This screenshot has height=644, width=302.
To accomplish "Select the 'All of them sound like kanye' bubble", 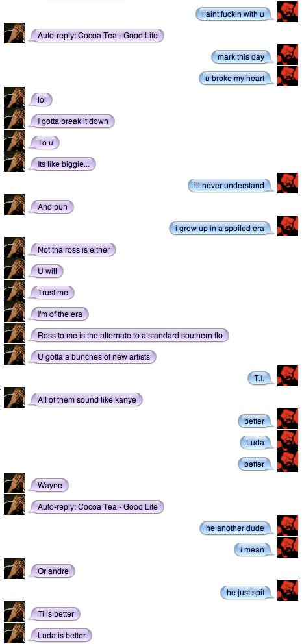I will [x=84, y=400].
